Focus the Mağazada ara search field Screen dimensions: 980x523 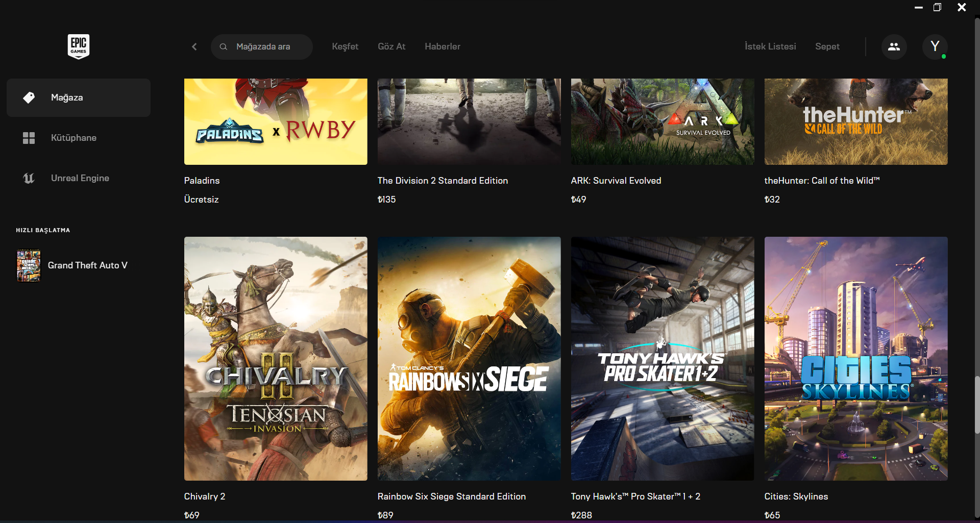(x=262, y=46)
